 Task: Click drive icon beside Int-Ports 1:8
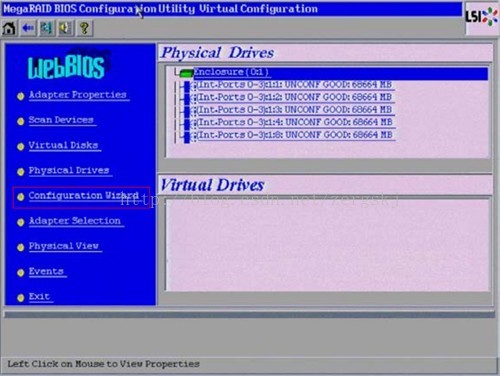coord(187,136)
